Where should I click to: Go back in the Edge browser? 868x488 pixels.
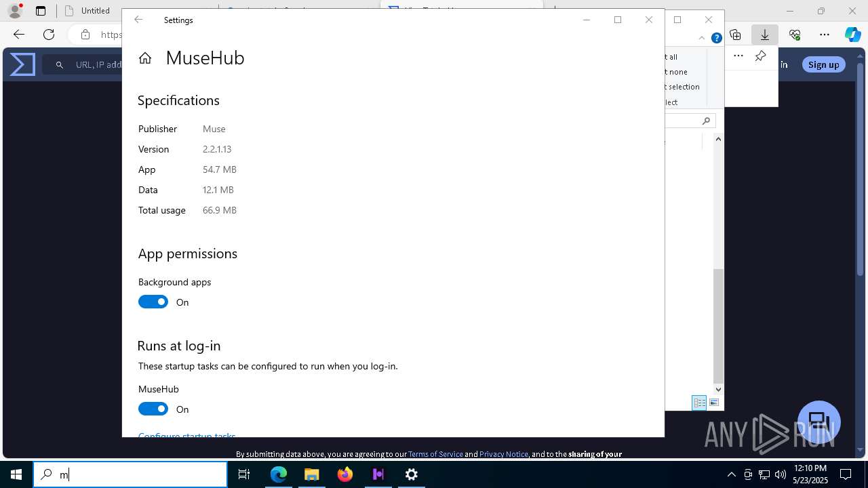19,35
